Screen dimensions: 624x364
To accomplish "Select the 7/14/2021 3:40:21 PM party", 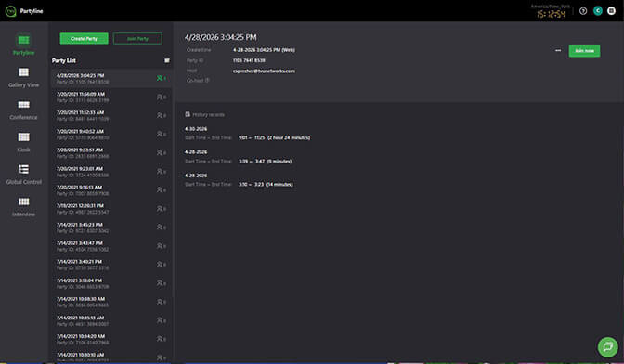I will click(111, 265).
